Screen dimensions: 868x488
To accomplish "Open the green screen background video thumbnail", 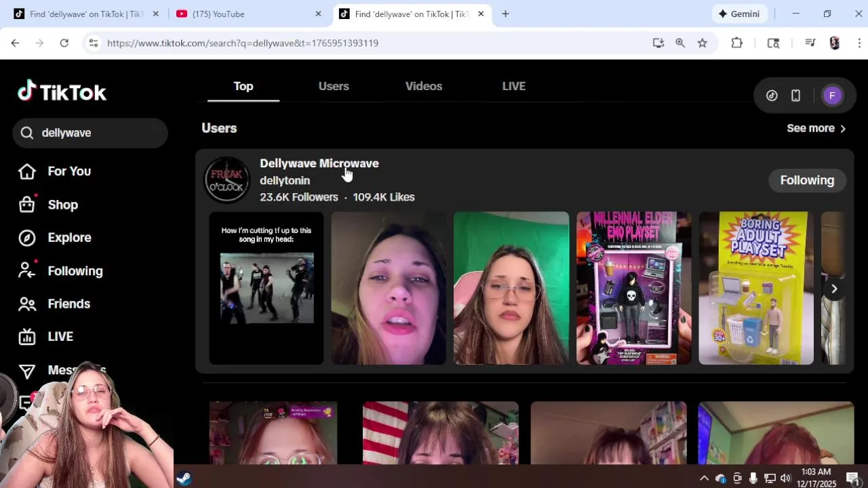I will [511, 288].
